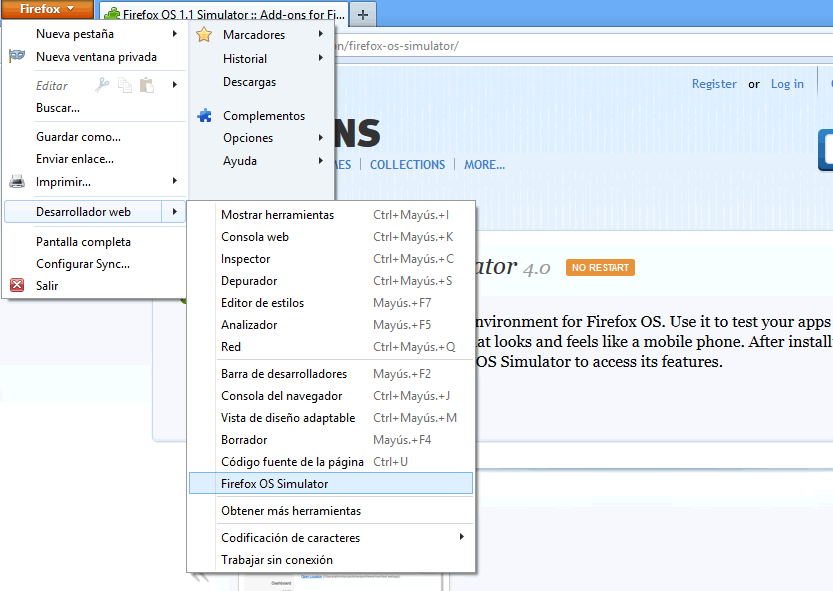Open Consola web
833x591 pixels.
(330, 237)
